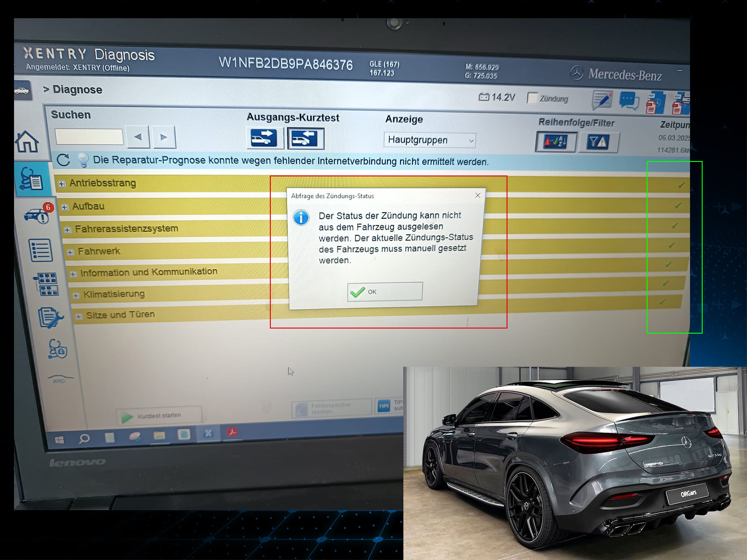This screenshot has height=560, width=747.
Task: Click the first Ausgangs-Kurztest vehicle icon
Action: pos(264,138)
